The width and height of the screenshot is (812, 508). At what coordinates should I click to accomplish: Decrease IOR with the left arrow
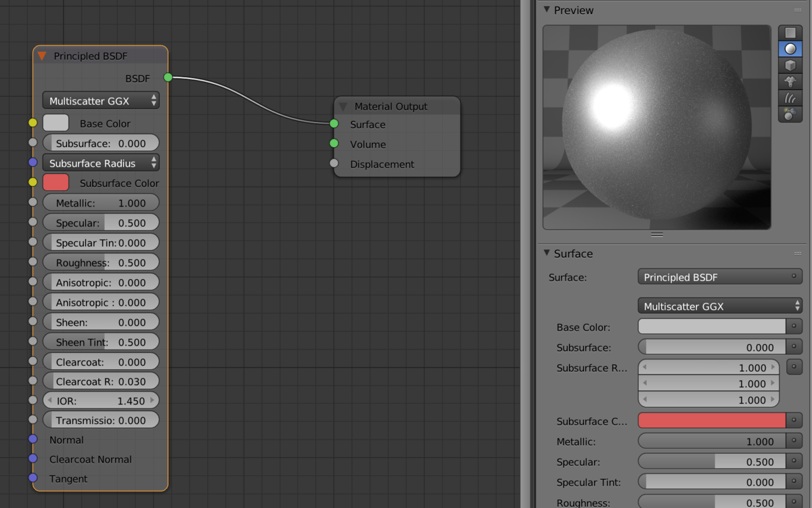click(50, 400)
